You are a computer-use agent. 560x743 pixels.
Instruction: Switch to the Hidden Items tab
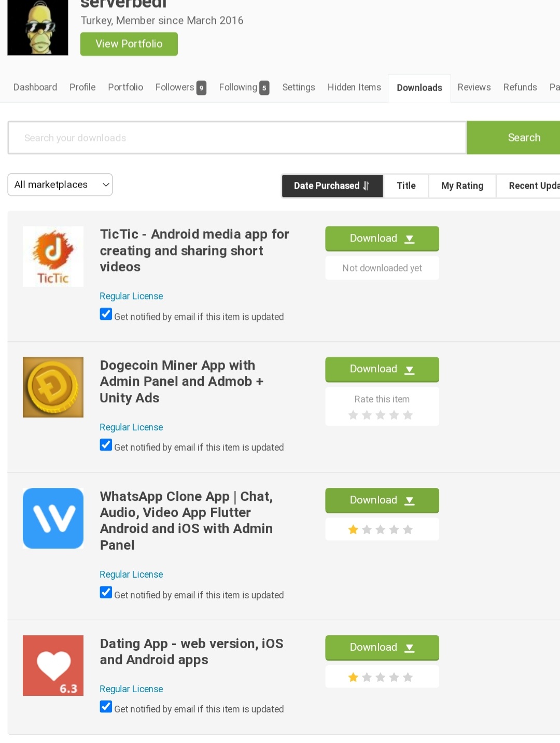(x=354, y=87)
